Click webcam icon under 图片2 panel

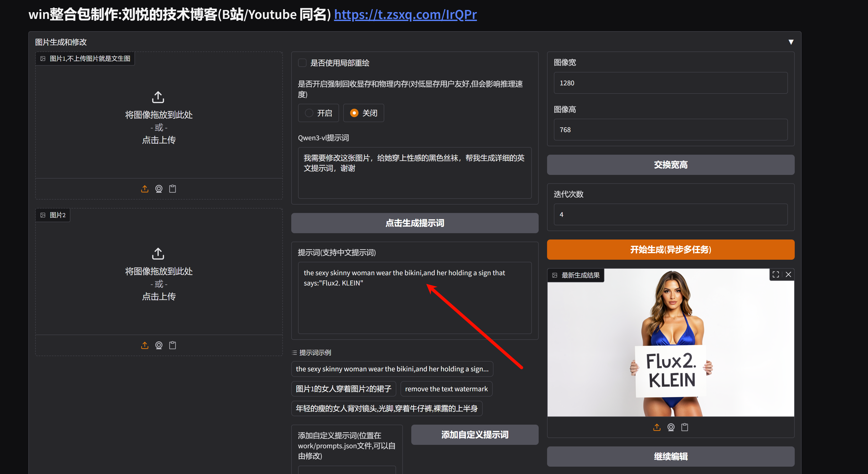(159, 345)
